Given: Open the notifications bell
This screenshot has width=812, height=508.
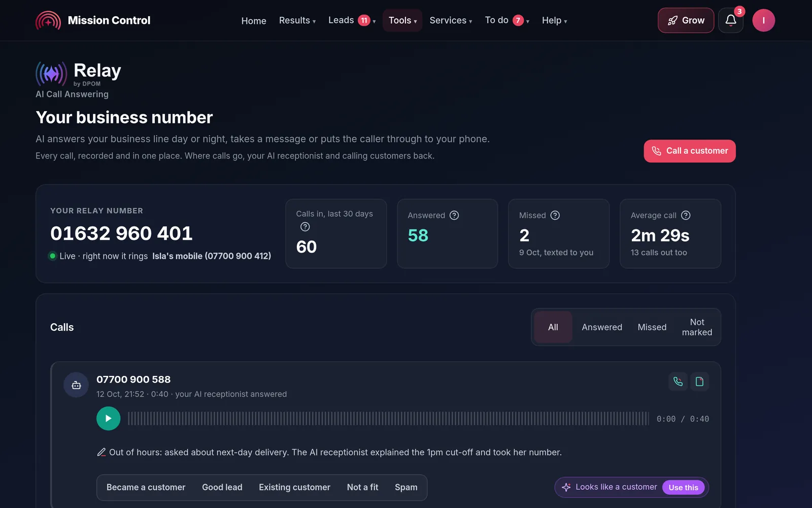Looking at the screenshot, I should [x=731, y=20].
